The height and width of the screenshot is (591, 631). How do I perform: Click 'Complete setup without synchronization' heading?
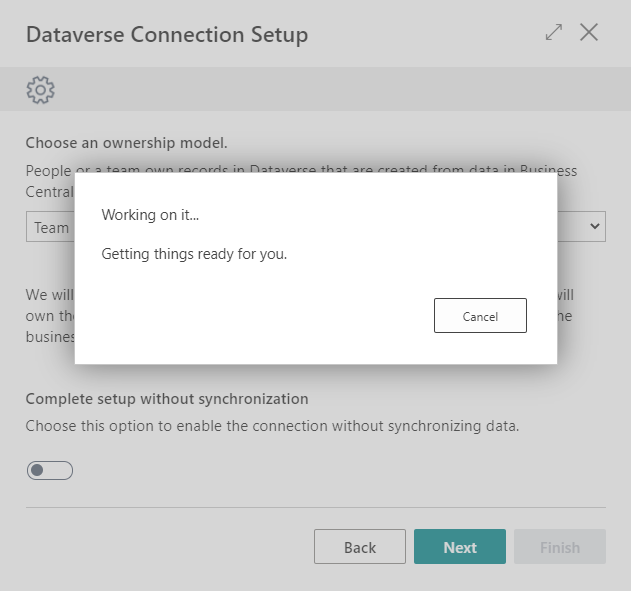(x=167, y=399)
